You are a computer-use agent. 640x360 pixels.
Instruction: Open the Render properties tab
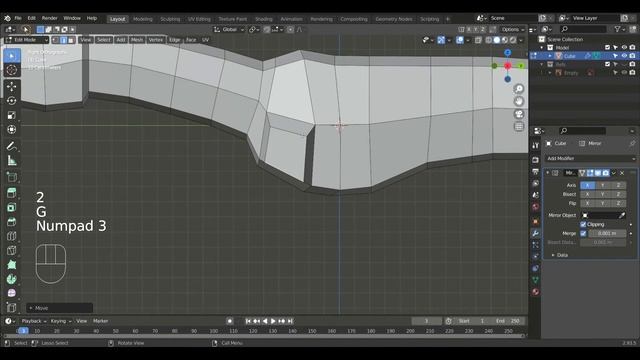coord(536,160)
